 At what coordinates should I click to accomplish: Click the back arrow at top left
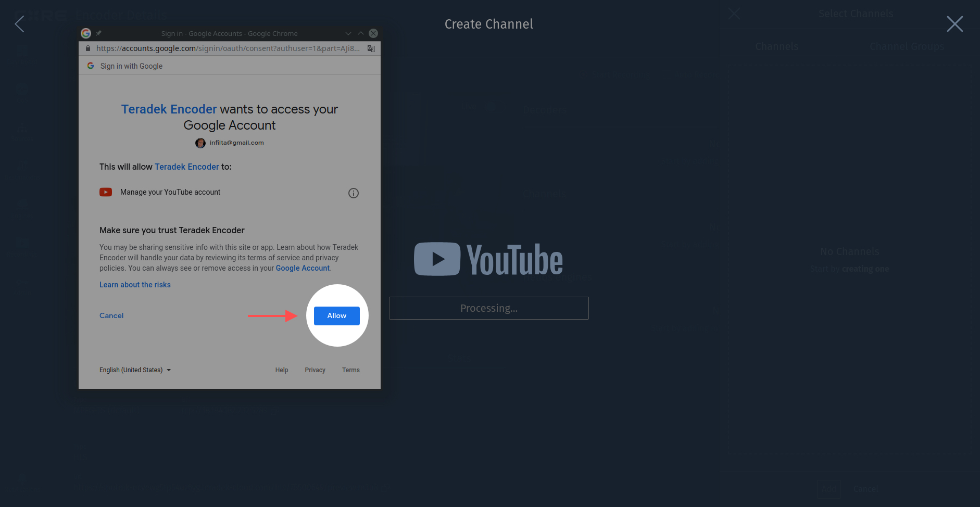[20, 24]
